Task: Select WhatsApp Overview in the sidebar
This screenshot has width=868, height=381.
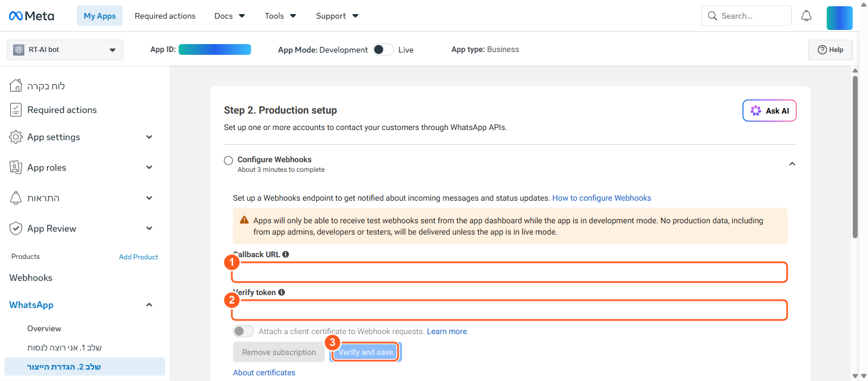Action: [44, 328]
